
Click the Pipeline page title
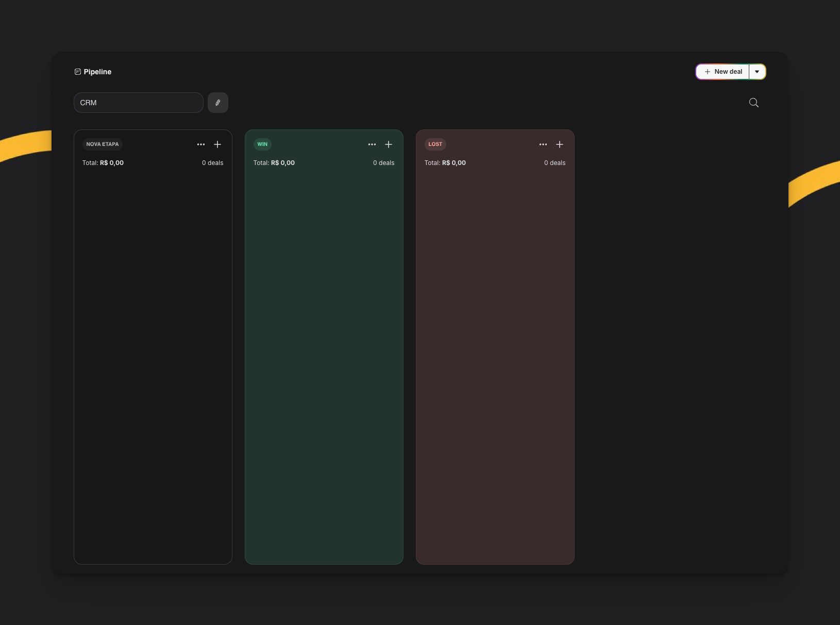[x=97, y=72]
